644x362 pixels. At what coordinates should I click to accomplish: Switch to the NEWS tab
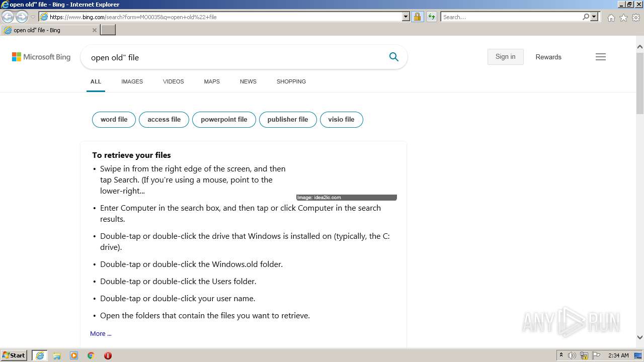[x=248, y=81]
